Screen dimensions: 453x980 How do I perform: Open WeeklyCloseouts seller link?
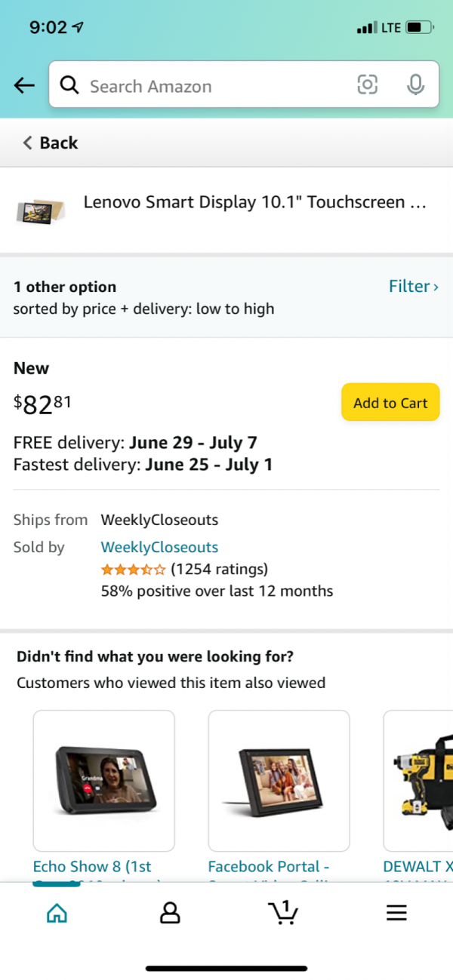[x=159, y=547]
